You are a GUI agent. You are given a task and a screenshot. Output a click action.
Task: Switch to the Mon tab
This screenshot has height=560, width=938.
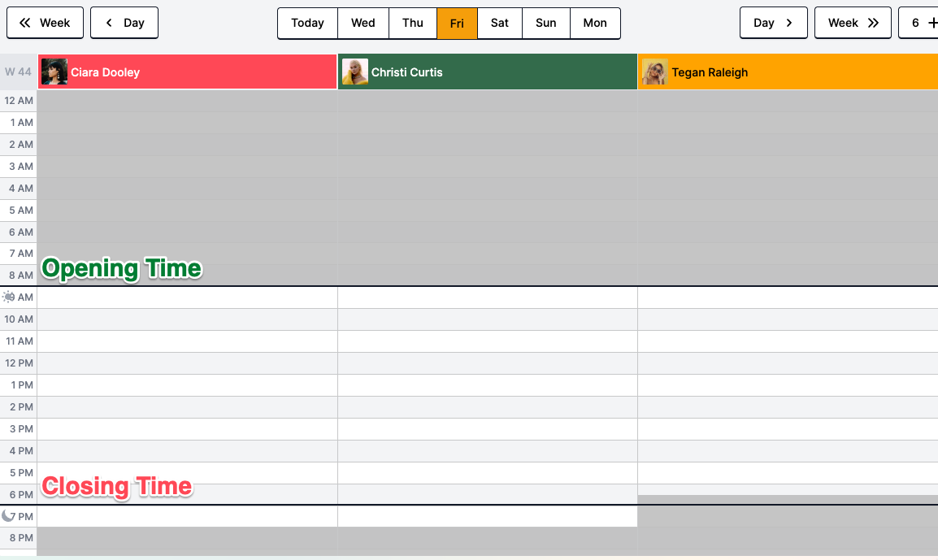(x=595, y=23)
